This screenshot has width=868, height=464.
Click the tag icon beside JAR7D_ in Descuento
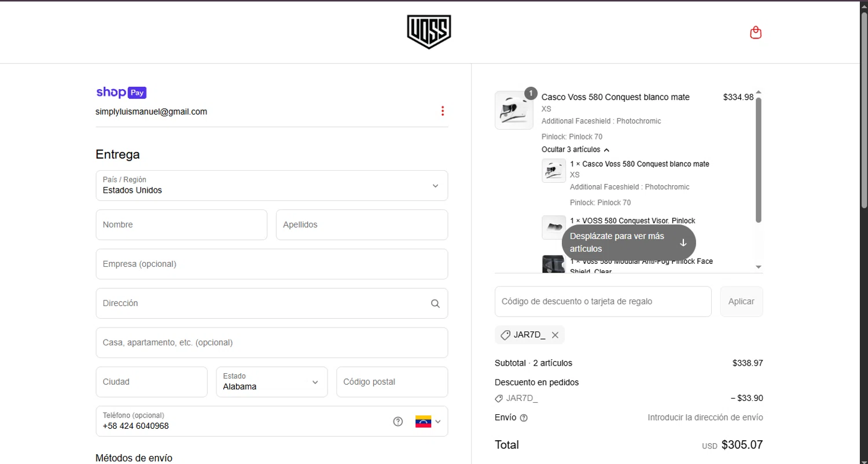click(x=499, y=398)
